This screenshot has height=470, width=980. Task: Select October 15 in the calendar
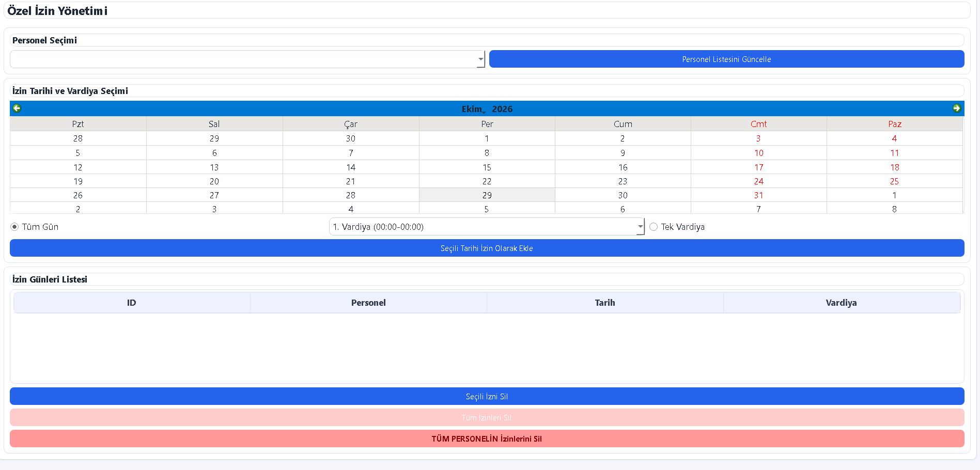pyautogui.click(x=487, y=167)
